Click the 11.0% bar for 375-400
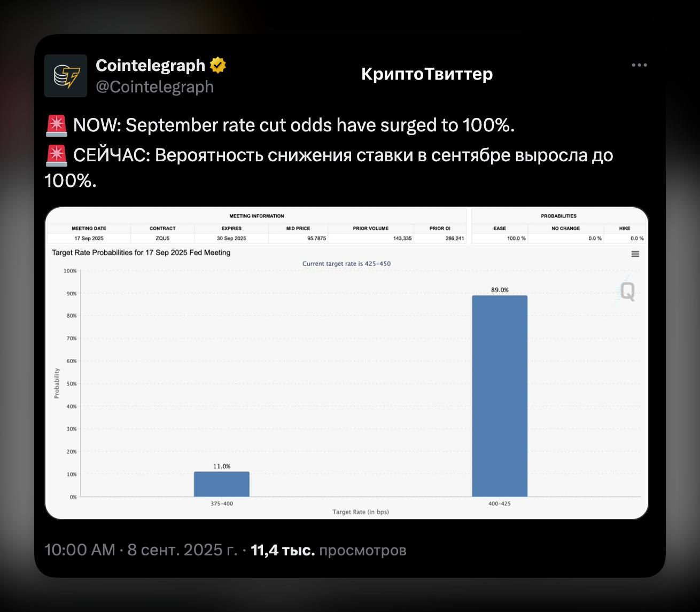 coord(222,484)
